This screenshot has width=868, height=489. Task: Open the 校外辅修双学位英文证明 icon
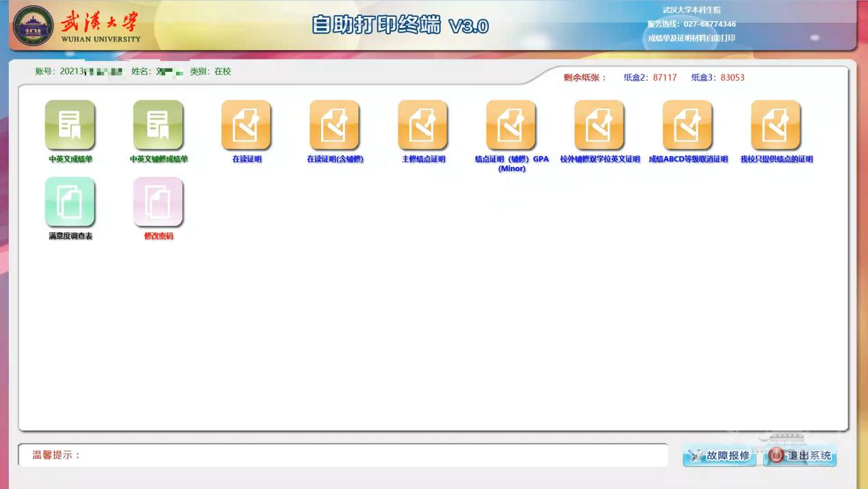click(x=600, y=125)
